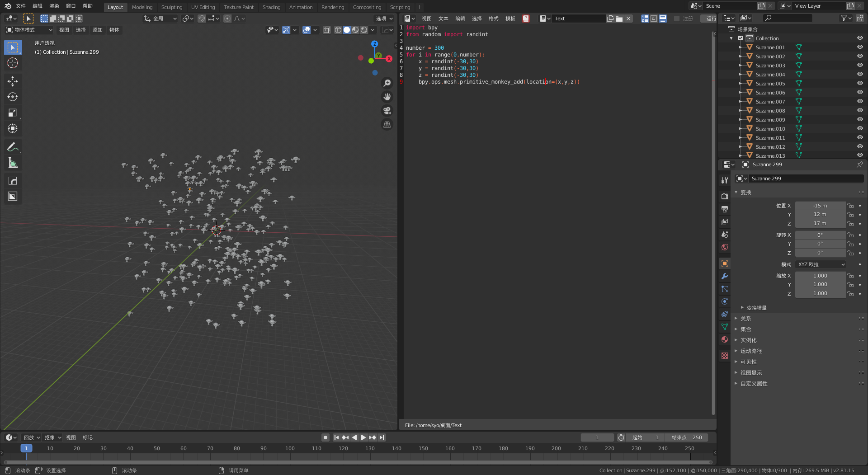Open the 回放 playback dropdown
This screenshot has width=868, height=475.
click(32, 437)
